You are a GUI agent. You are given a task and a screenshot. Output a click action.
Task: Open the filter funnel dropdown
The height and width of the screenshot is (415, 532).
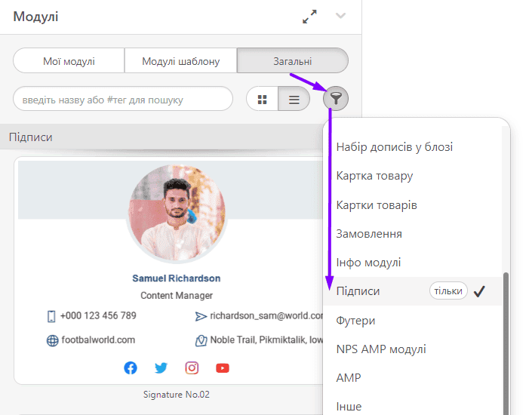pyautogui.click(x=336, y=98)
